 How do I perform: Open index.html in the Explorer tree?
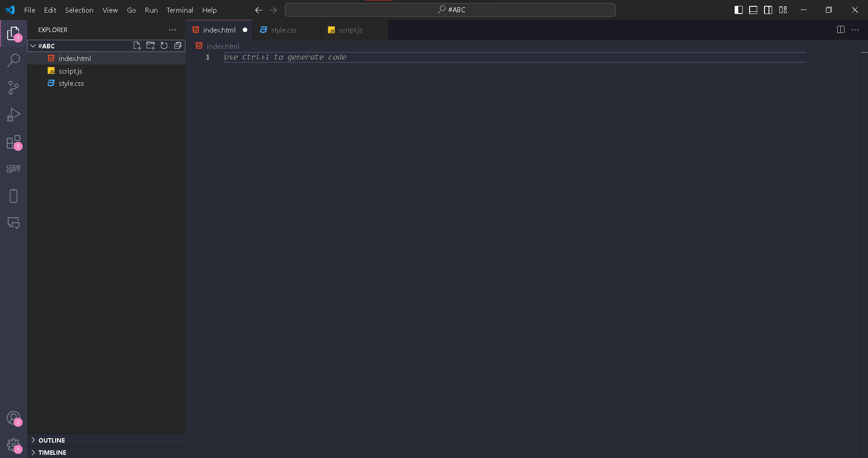click(106, 58)
